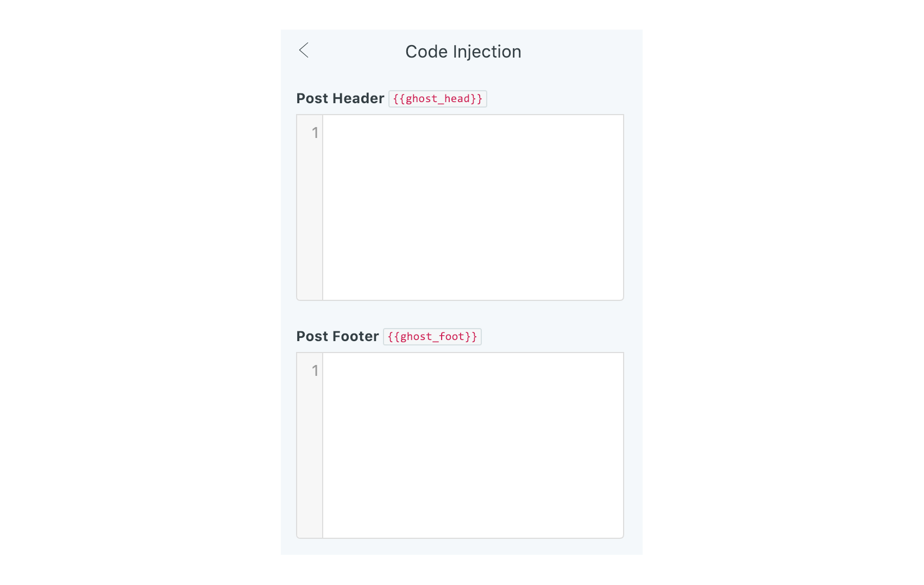Click Post Header editor gutter below line number
Image resolution: width=924 pixels, height=585 pixels.
[x=310, y=228]
